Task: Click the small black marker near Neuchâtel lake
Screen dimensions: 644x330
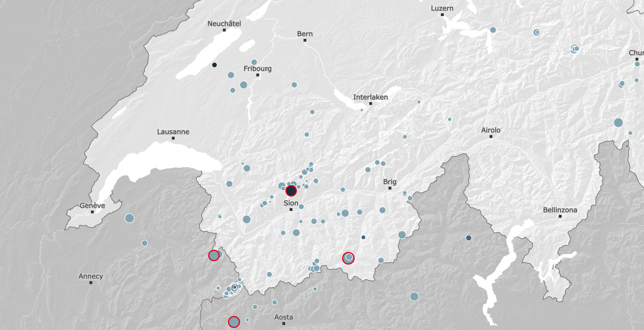Action: tap(215, 65)
